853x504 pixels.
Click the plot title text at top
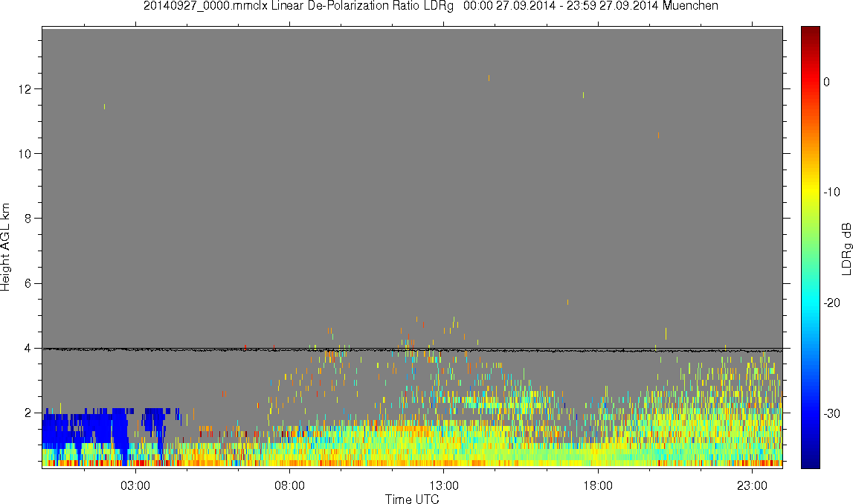point(431,6)
